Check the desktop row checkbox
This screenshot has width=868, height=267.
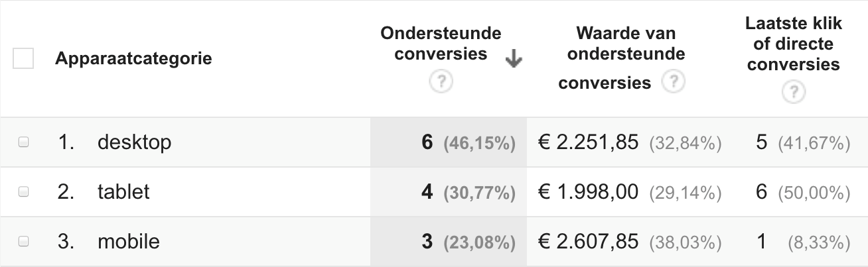(x=23, y=142)
